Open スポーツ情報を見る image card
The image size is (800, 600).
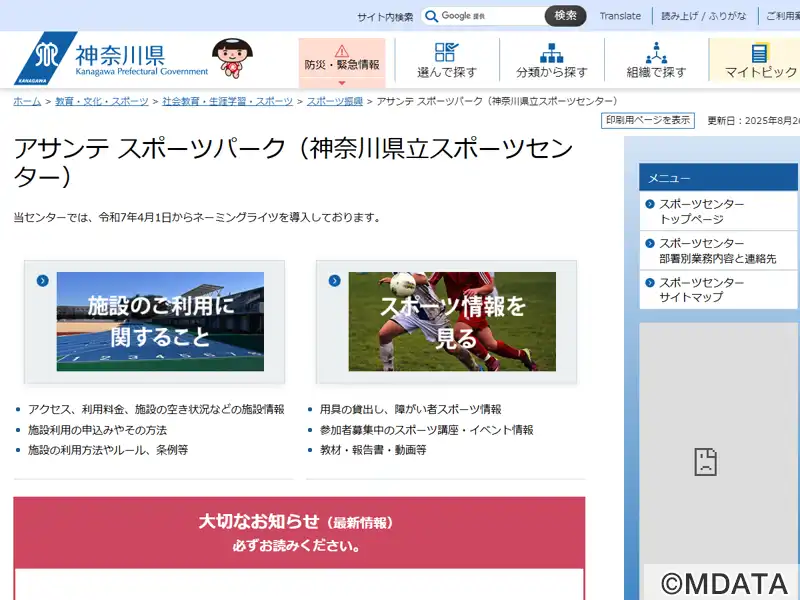(446, 322)
